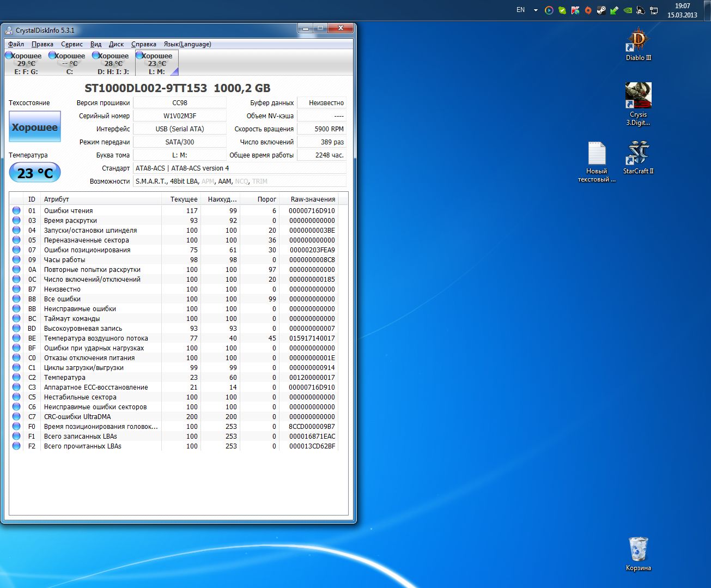This screenshot has height=588, width=711.
Task: Click the round media player tray icon
Action: (549, 10)
